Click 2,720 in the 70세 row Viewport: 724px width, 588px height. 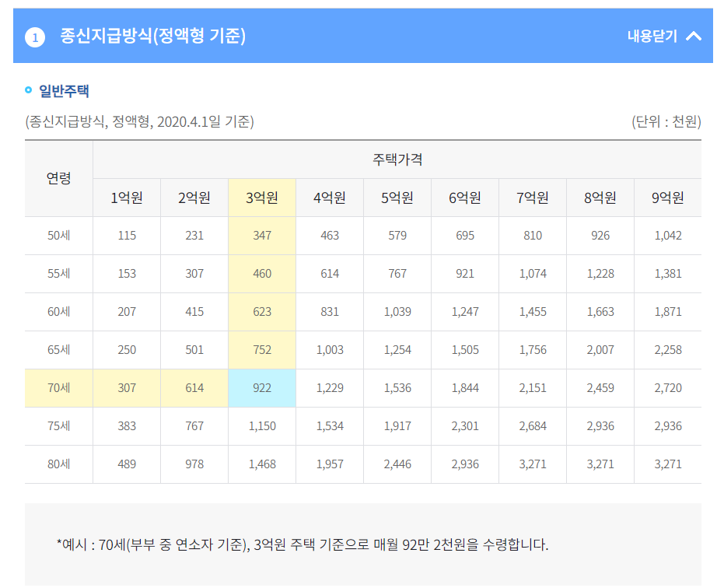coord(668,388)
